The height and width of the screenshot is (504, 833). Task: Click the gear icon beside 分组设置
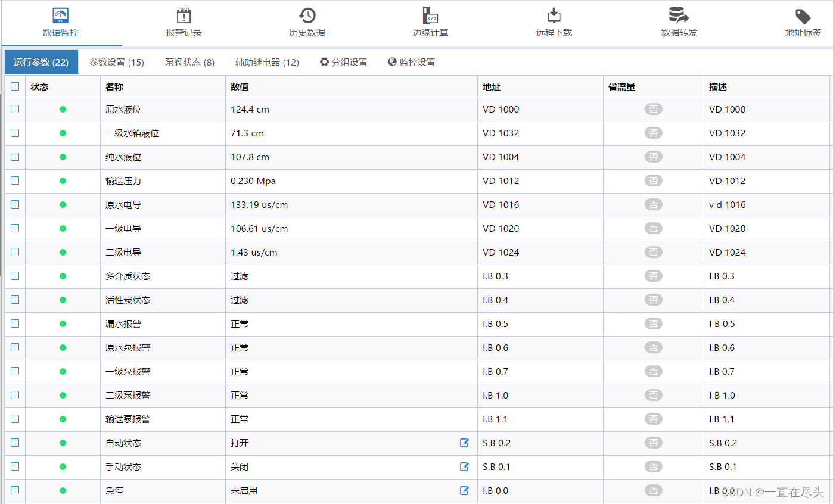(x=324, y=62)
